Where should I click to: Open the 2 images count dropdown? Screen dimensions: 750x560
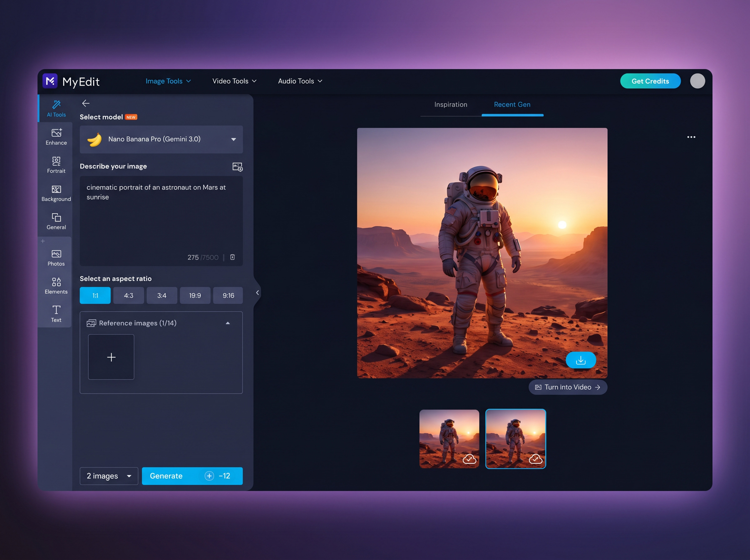click(109, 476)
